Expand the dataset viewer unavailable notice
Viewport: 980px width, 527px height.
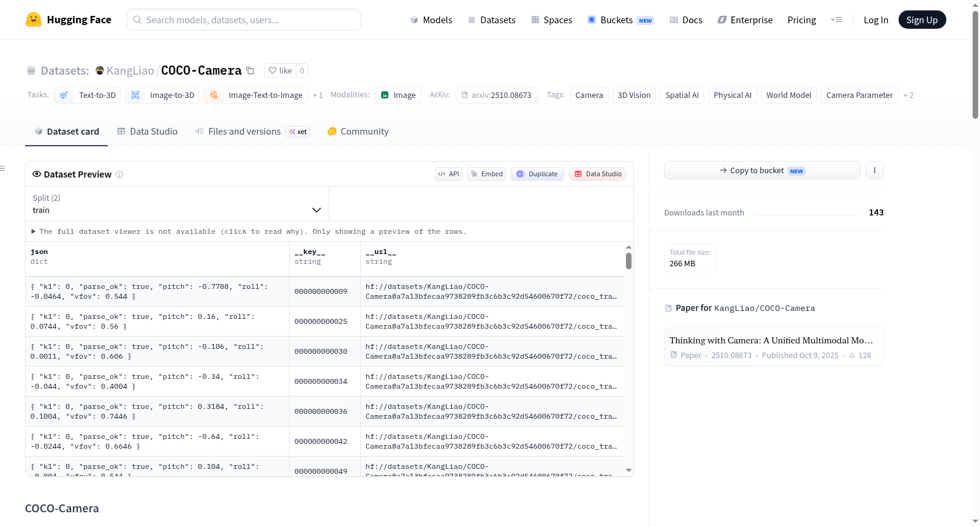[x=249, y=231]
